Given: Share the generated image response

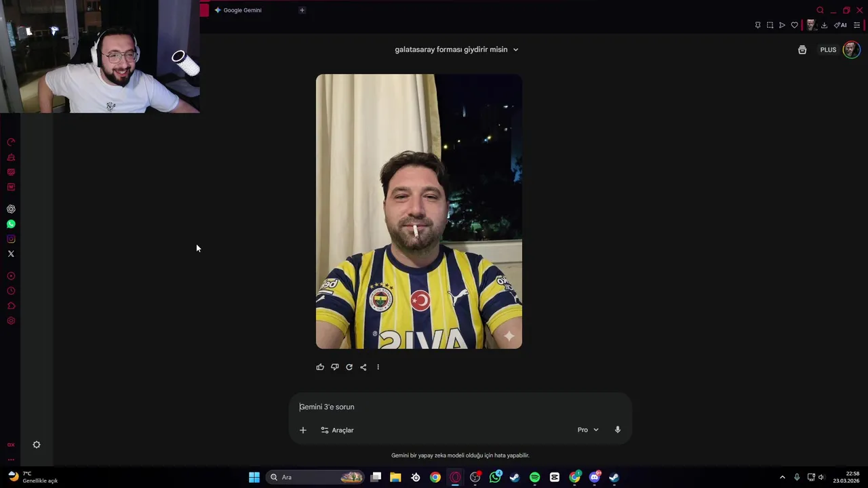Looking at the screenshot, I should [363, 367].
